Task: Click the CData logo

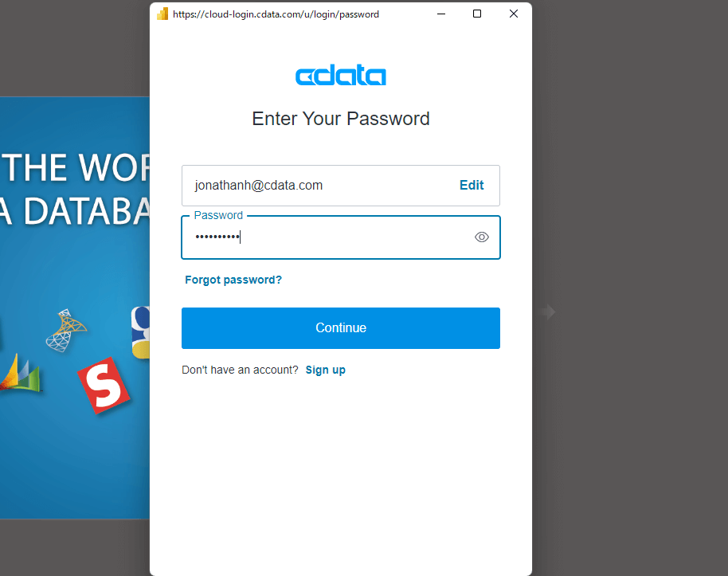Action: coord(341,75)
